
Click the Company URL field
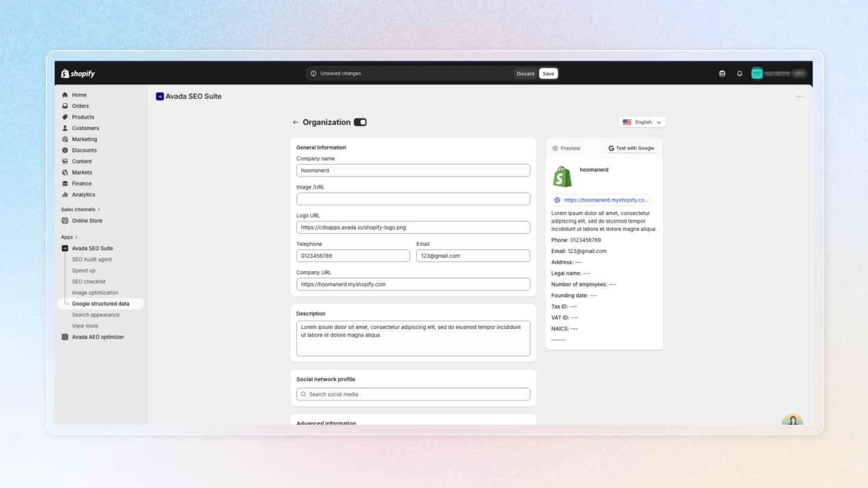413,284
